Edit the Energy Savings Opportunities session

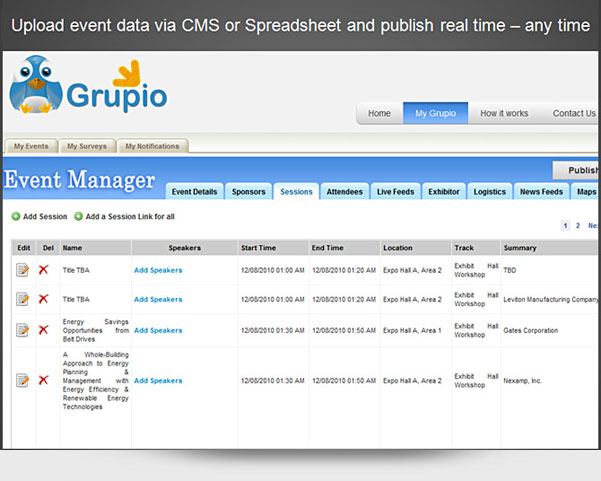click(23, 330)
